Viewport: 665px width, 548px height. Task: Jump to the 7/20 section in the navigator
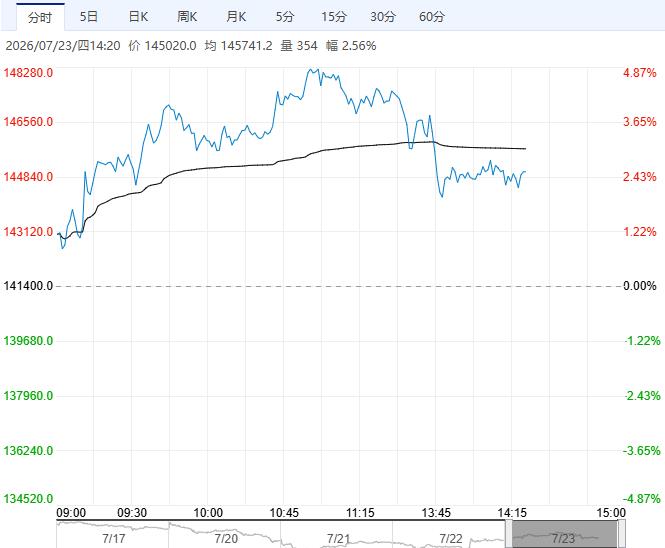(x=226, y=539)
